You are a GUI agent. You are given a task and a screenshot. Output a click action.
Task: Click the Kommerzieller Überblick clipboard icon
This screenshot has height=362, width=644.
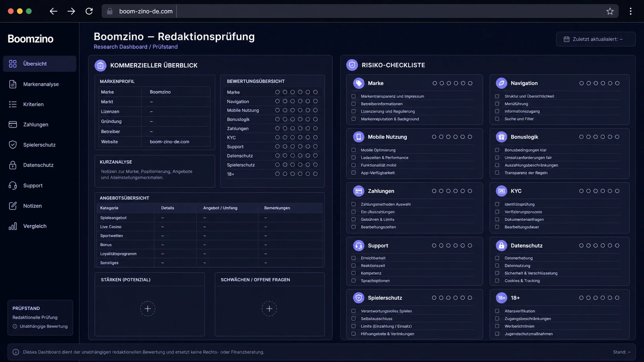101,65
